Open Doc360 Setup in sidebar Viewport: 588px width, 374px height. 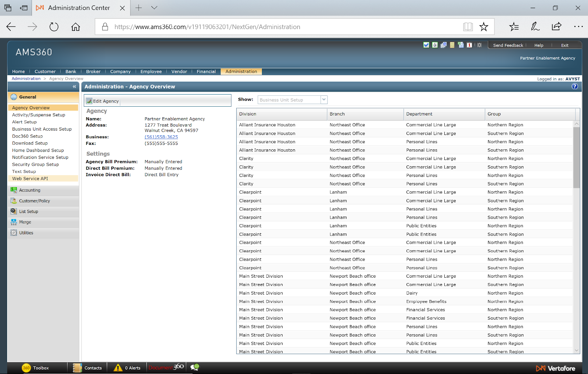point(27,136)
